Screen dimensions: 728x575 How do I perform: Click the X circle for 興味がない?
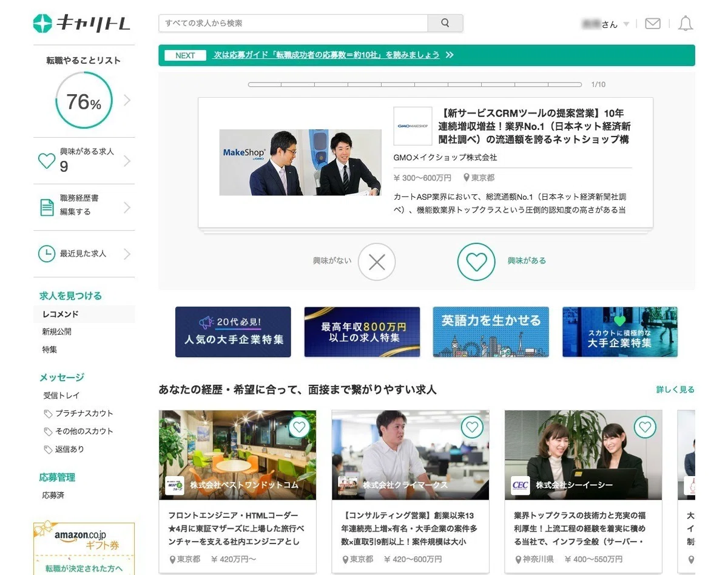[x=377, y=262]
